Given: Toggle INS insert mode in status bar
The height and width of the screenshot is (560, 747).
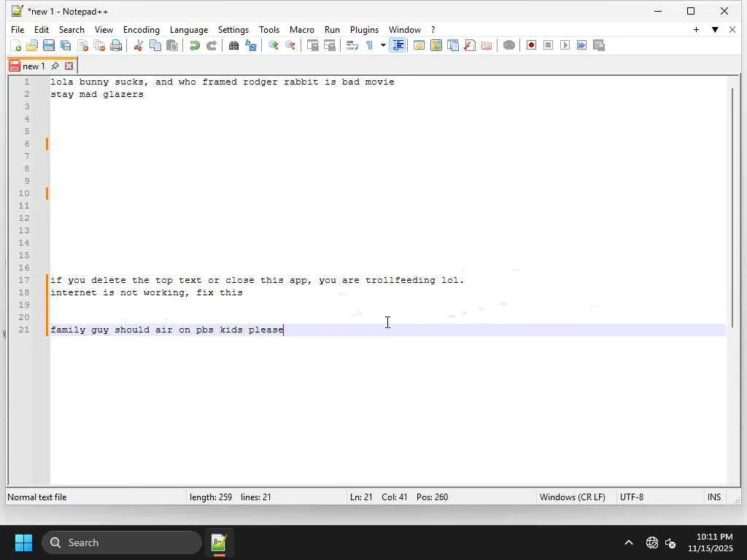Looking at the screenshot, I should (x=713, y=497).
